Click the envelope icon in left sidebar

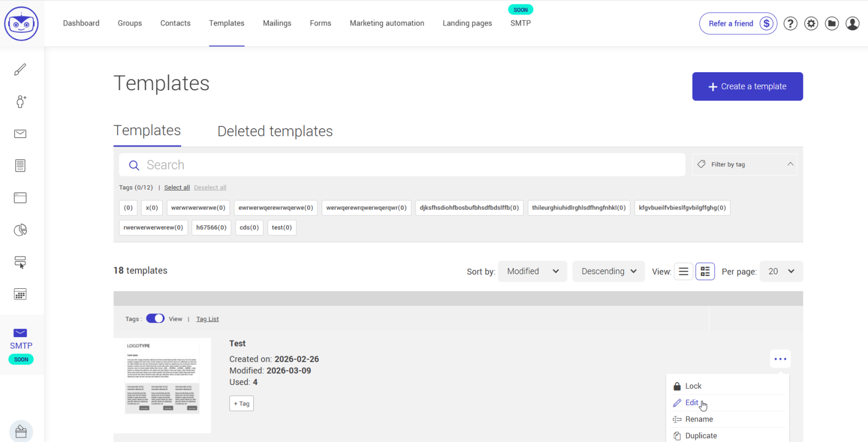(x=20, y=134)
